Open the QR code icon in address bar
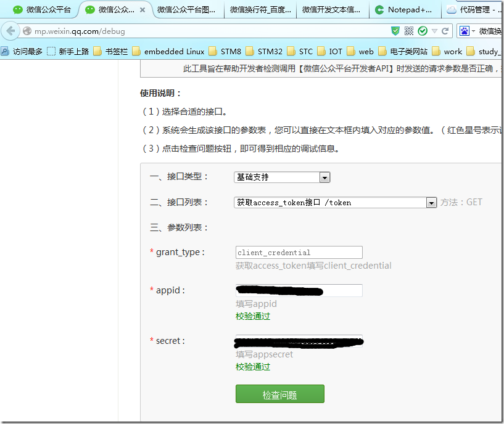This screenshot has width=504, height=424. 409,31
